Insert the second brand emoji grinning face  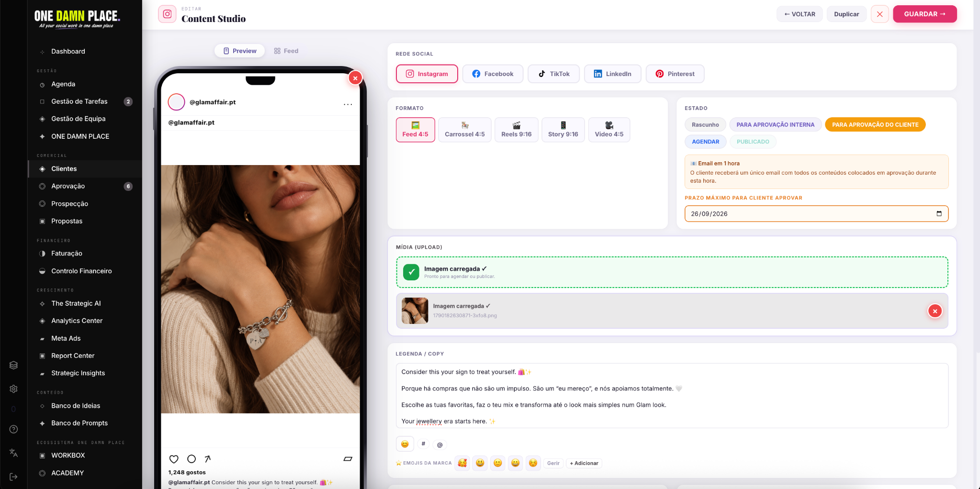click(x=480, y=463)
